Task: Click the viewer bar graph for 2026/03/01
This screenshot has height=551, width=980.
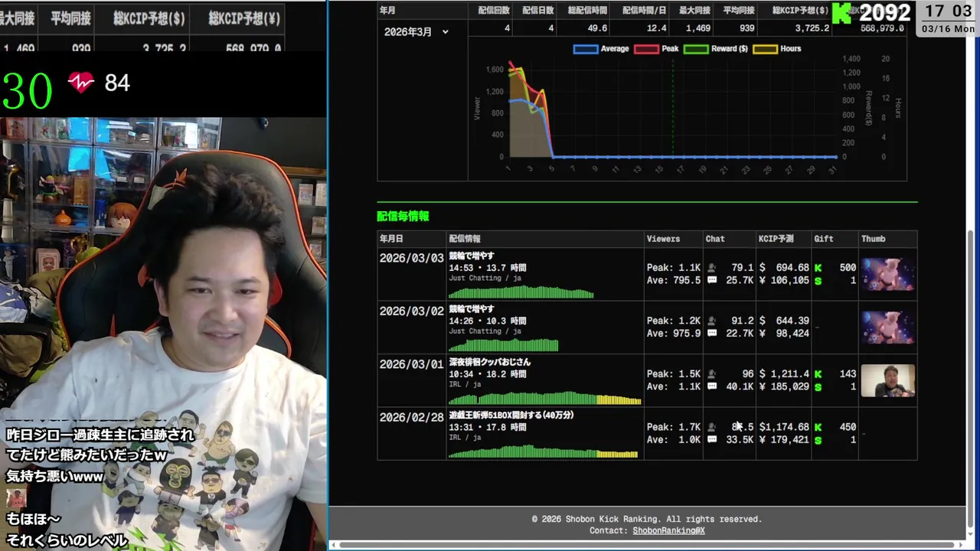Action: click(x=544, y=398)
